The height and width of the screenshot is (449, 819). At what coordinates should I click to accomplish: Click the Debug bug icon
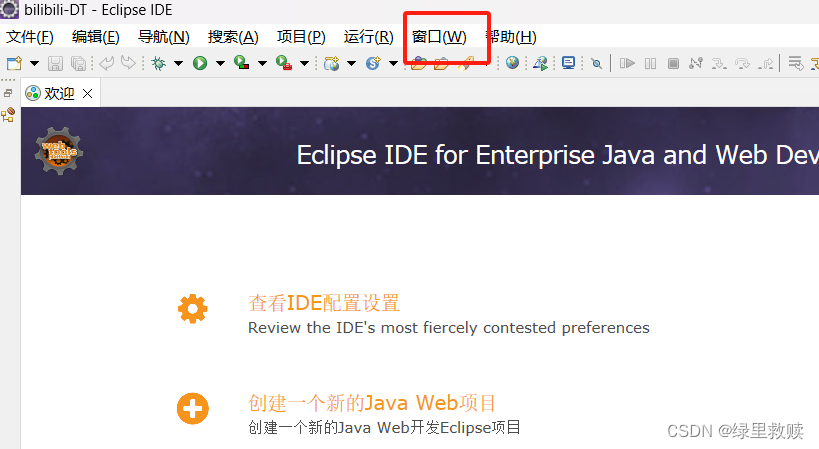coord(158,64)
